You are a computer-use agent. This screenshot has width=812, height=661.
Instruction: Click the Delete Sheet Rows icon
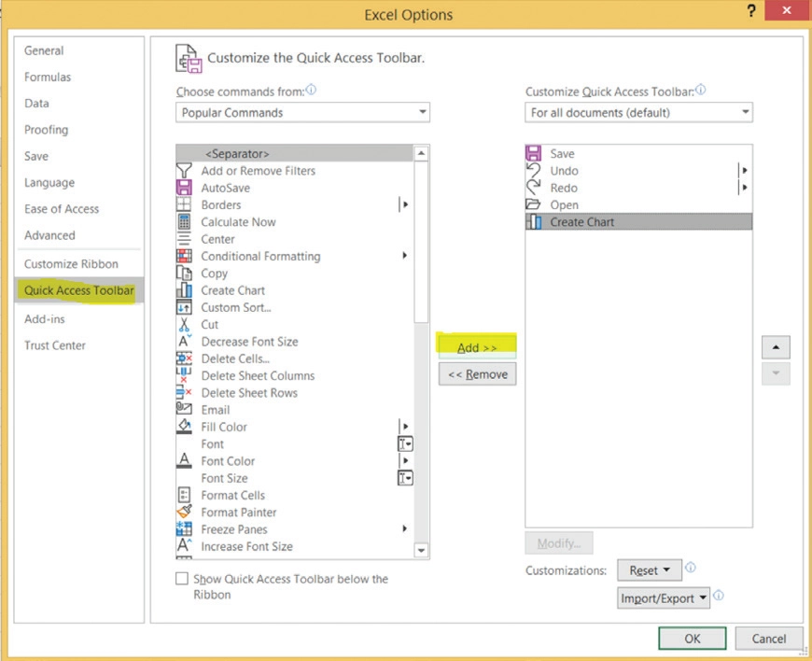184,393
